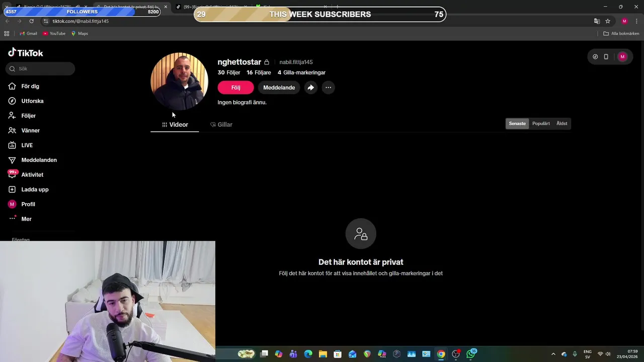
Task: Click into the Sök search field
Action: coord(40,68)
